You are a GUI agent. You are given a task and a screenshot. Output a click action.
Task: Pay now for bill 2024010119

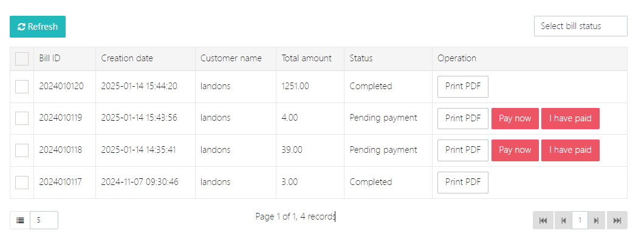pyautogui.click(x=515, y=118)
